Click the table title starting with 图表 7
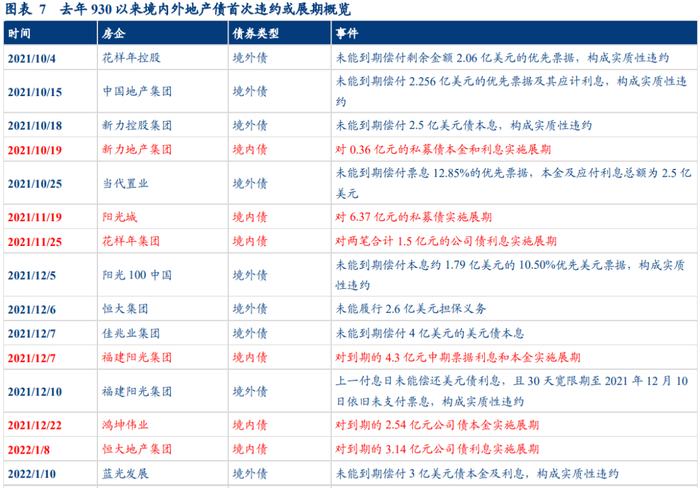The height and width of the screenshot is (488, 700). (178, 8)
